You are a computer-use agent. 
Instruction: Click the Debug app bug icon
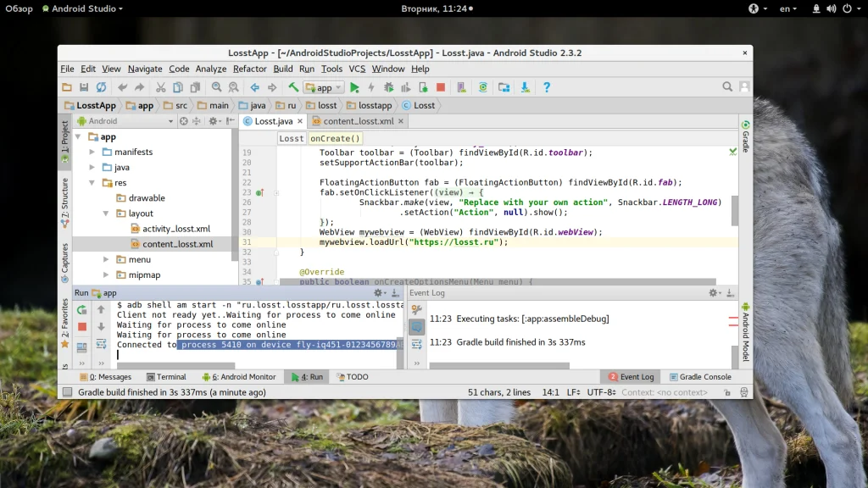point(388,87)
